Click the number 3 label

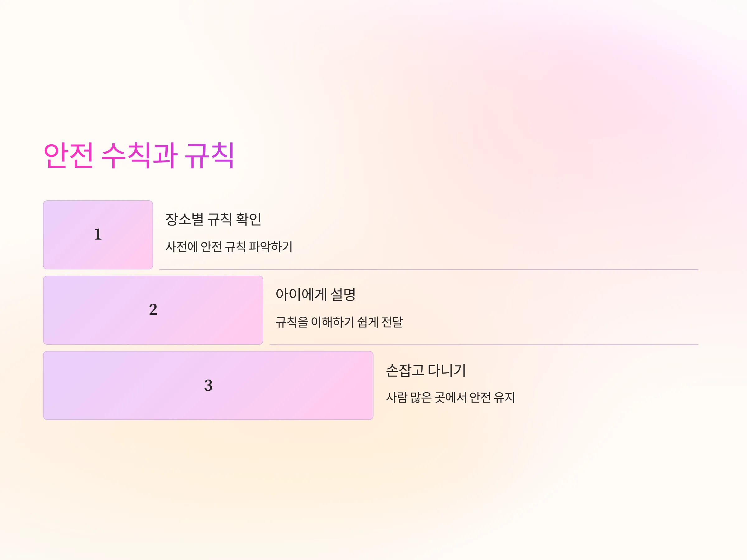(x=208, y=385)
